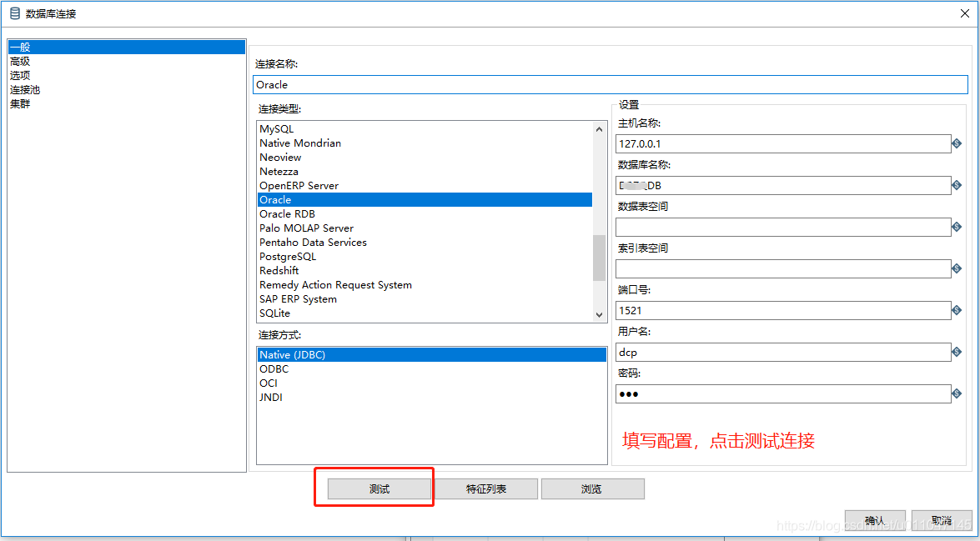The image size is (980, 541).
Task: Click connection type list scroll down arrow
Action: (x=600, y=315)
